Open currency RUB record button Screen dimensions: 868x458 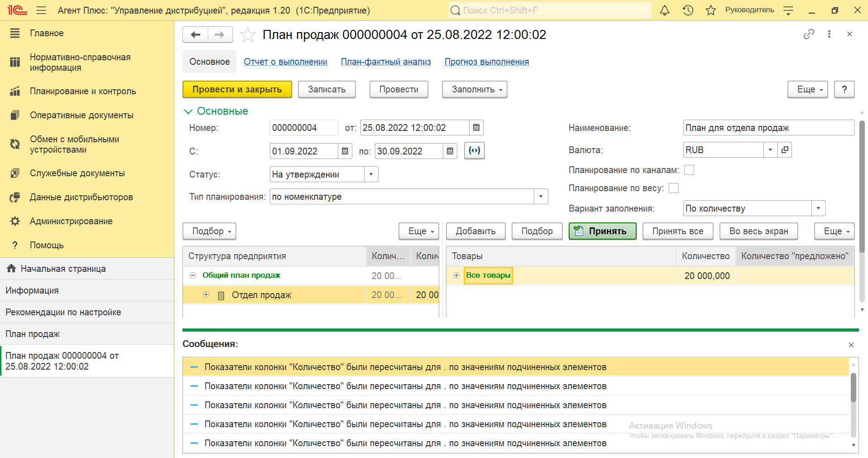tap(785, 150)
